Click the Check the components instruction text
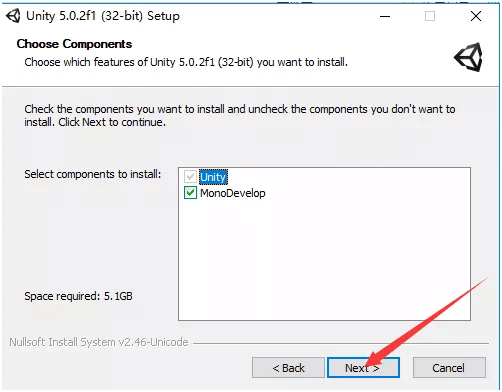 (x=240, y=116)
